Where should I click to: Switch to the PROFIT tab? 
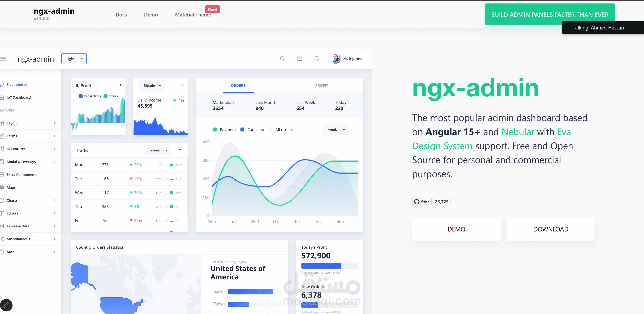(321, 85)
